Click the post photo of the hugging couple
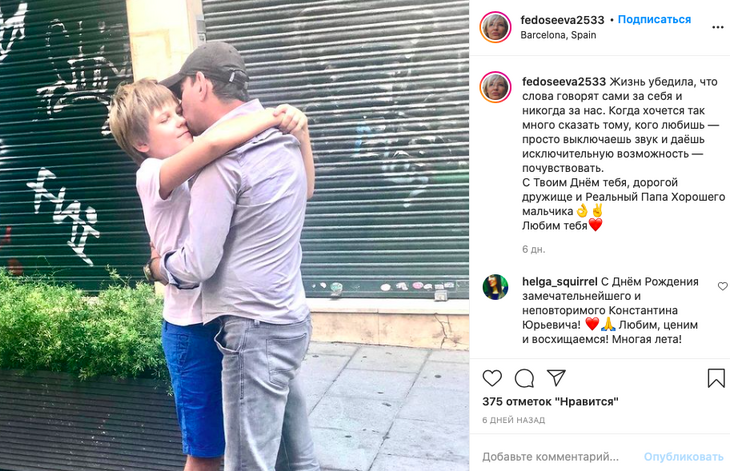The height and width of the screenshot is (471, 730). 235,236
